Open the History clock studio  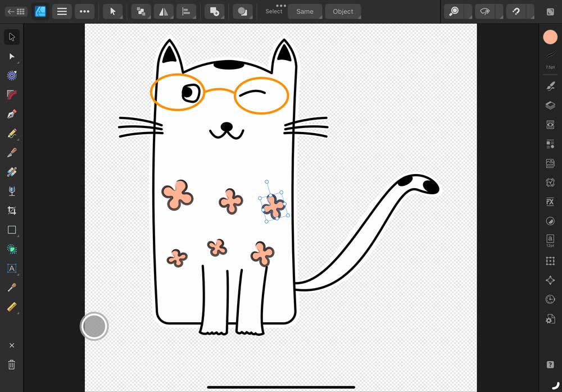[550, 299]
